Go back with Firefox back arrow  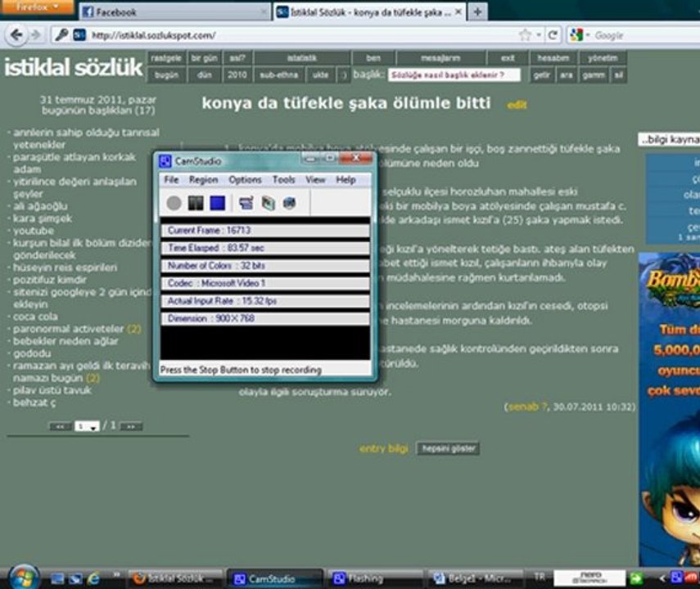click(x=16, y=35)
